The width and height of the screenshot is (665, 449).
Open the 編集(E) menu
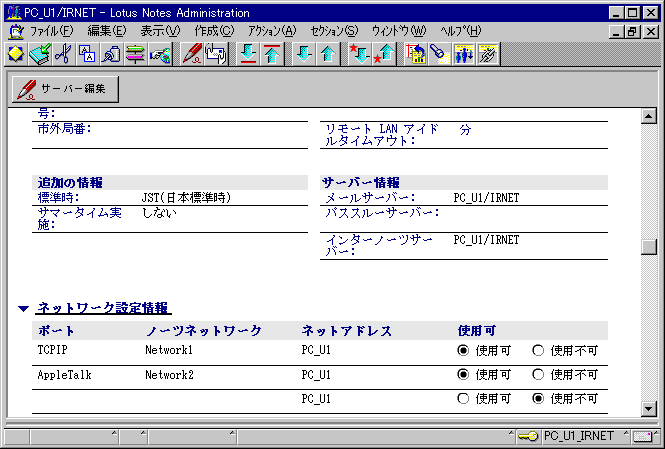107,31
